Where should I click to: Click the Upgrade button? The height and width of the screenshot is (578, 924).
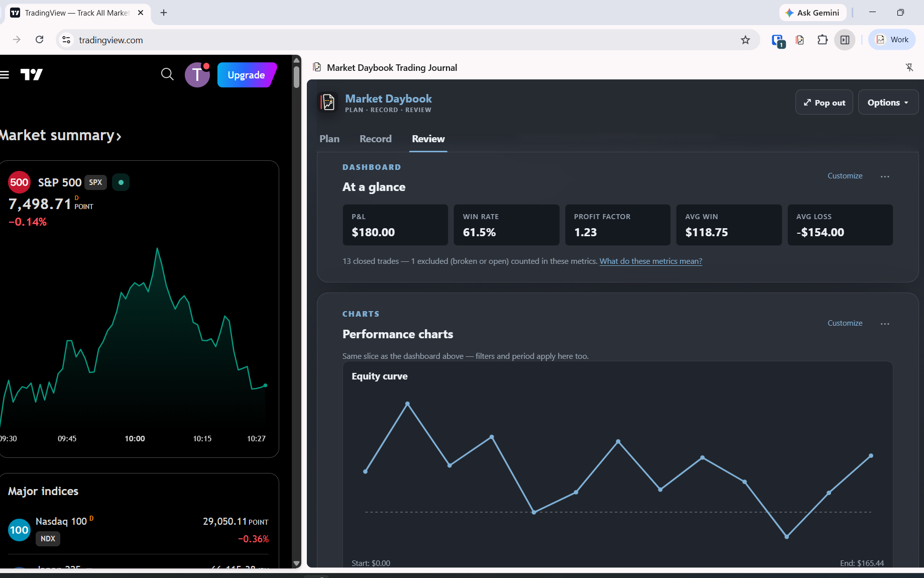[x=247, y=75]
